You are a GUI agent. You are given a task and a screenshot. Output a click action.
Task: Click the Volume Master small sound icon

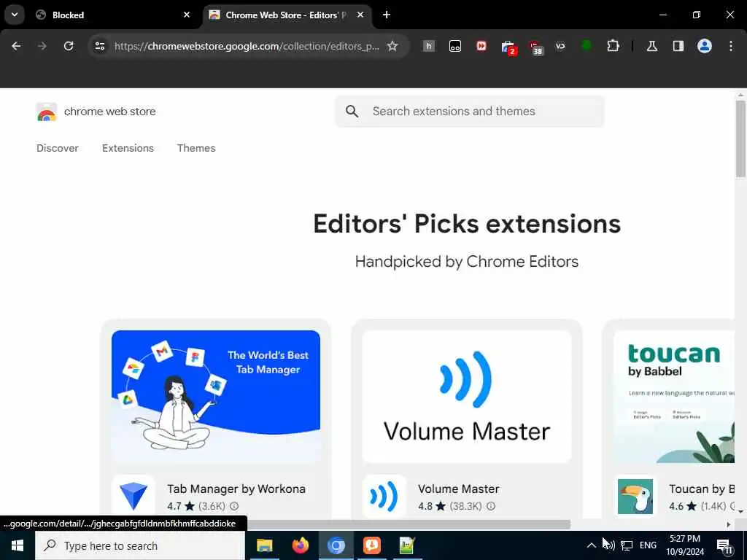point(384,497)
